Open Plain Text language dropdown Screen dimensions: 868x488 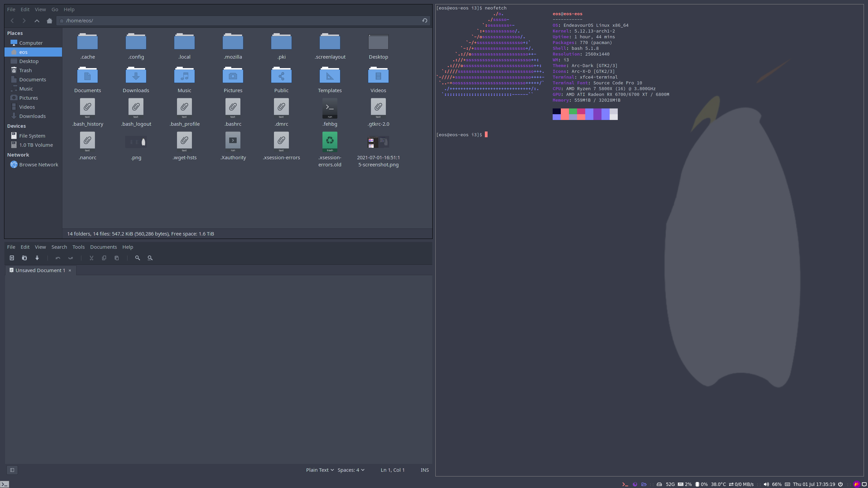320,470
